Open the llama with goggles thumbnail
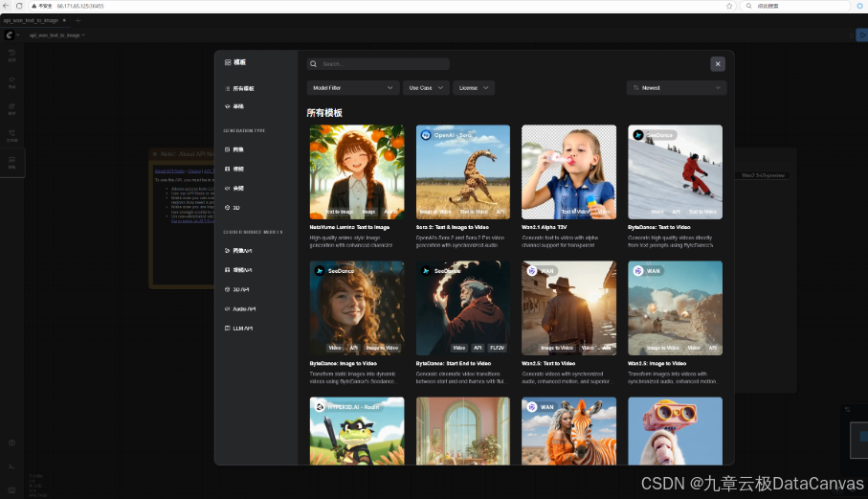 (x=675, y=431)
